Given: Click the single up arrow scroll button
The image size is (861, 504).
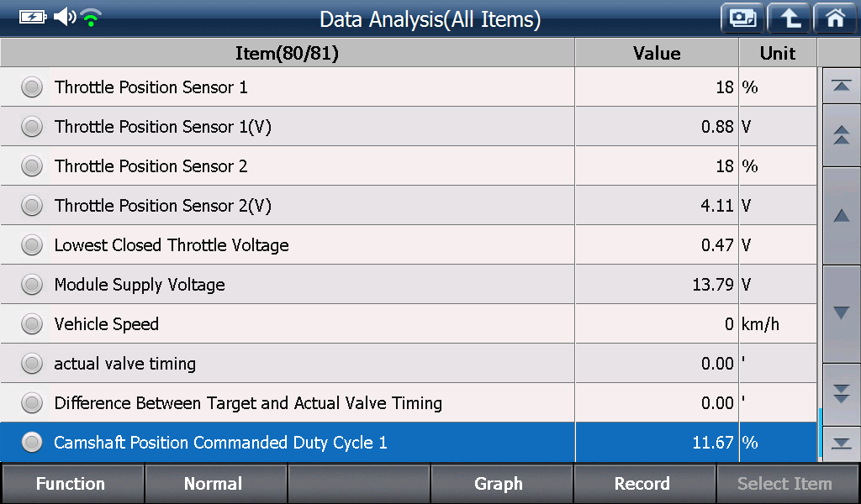Looking at the screenshot, I should tap(841, 216).
